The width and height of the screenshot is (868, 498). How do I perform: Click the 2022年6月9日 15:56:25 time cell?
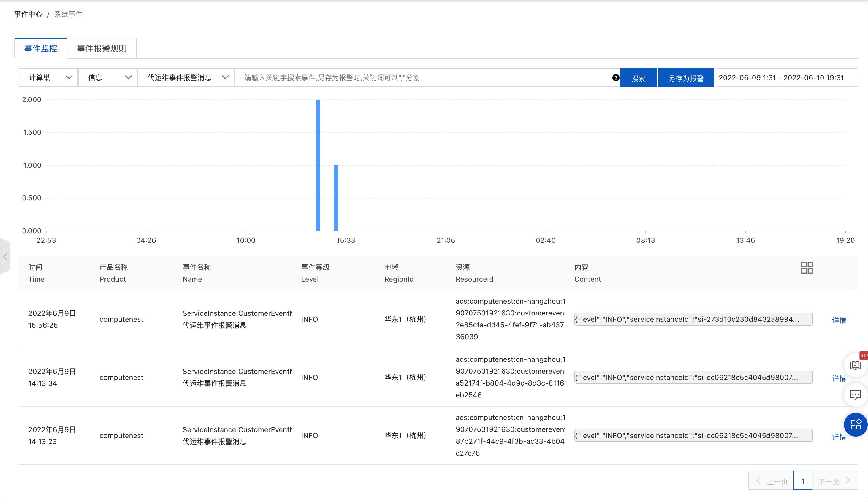52,319
